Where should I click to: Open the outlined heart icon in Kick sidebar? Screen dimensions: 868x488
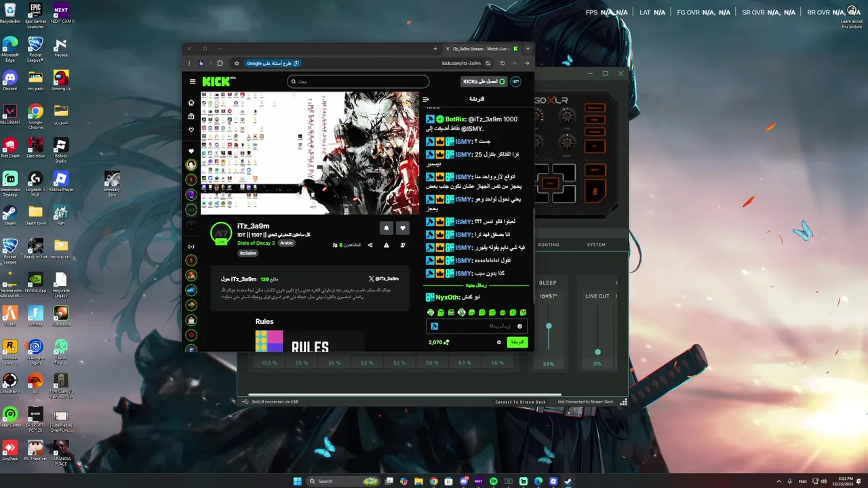pos(191,129)
